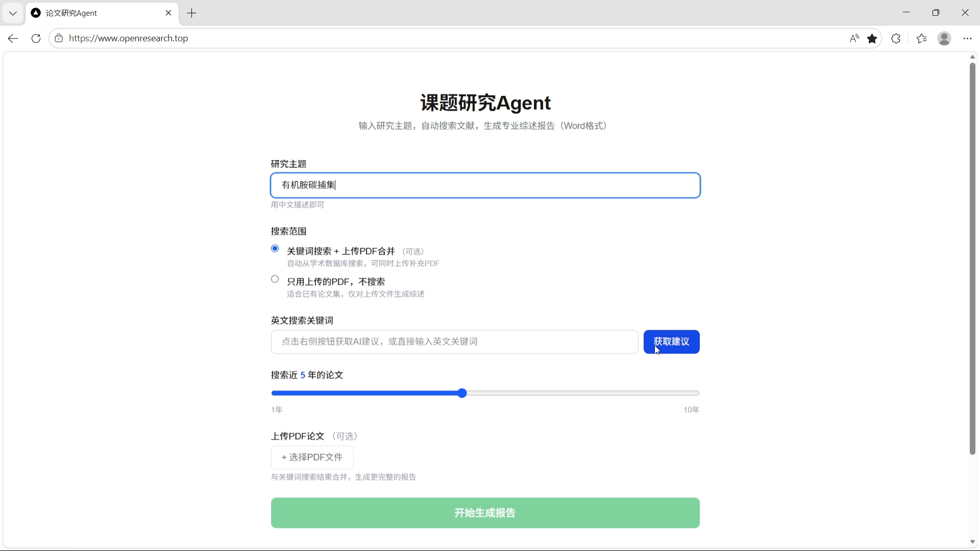
Task: Click the favorites star in address bar
Action: tap(872, 38)
